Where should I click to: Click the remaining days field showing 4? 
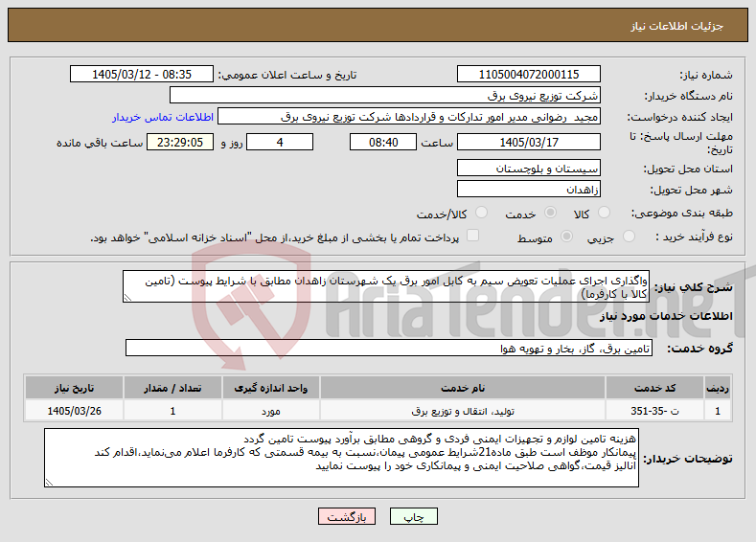tap(280, 142)
